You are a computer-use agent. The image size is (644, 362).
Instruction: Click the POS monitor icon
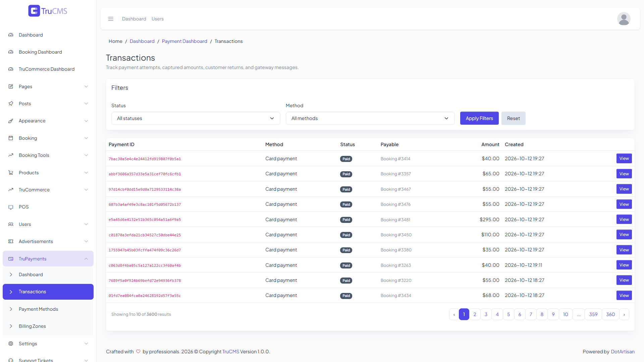click(11, 207)
